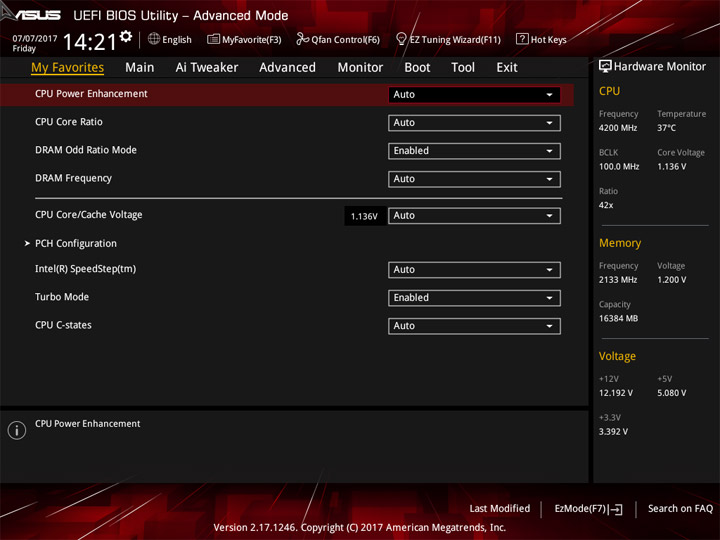Open the Intel SpeedStep dropdown
The width and height of the screenshot is (720, 540).
(474, 270)
